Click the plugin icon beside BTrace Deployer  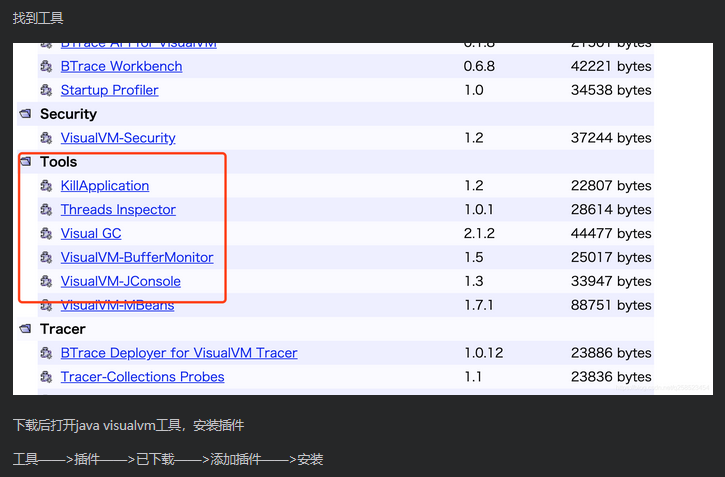coord(46,353)
